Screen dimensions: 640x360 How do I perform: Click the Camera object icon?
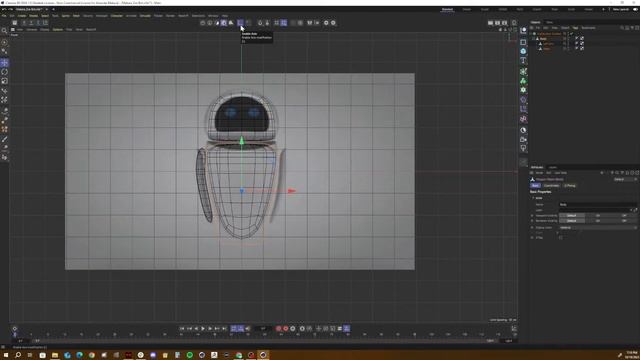pyautogui.click(x=523, y=140)
